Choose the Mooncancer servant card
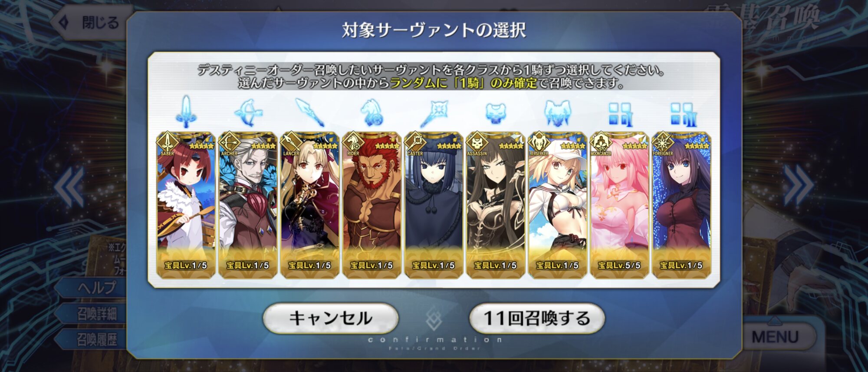Image resolution: width=868 pixels, height=372 pixels. tap(620, 205)
